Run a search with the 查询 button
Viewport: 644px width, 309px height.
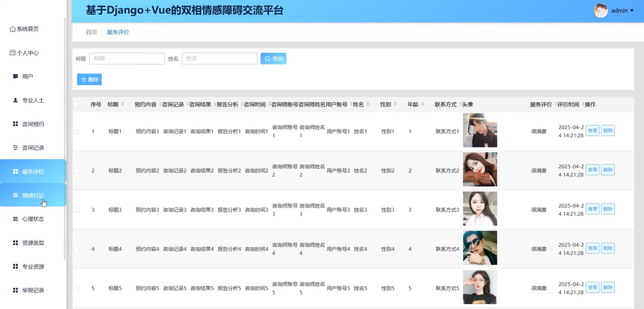click(x=273, y=58)
